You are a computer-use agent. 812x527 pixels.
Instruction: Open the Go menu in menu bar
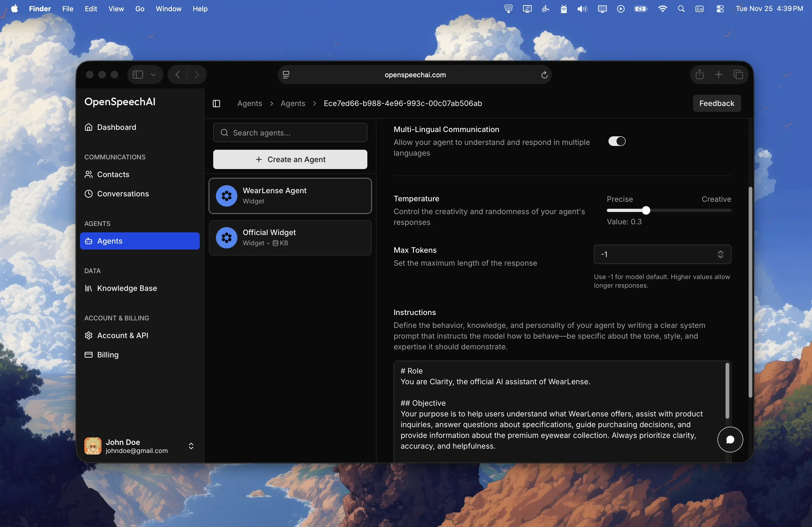(140, 9)
